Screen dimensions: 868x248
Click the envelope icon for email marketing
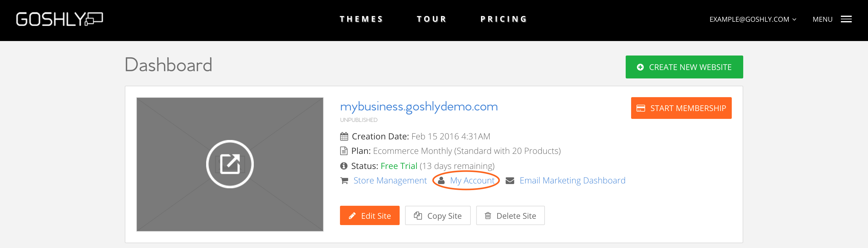pos(510,181)
